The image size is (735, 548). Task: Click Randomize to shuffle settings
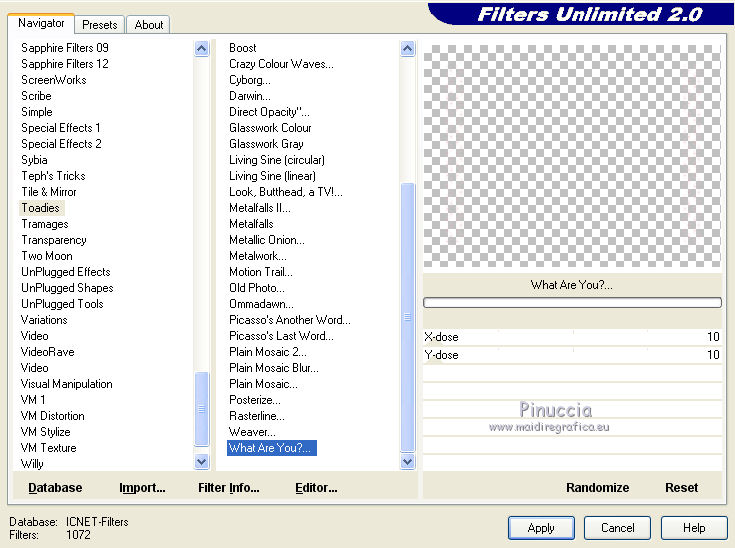pyautogui.click(x=598, y=488)
